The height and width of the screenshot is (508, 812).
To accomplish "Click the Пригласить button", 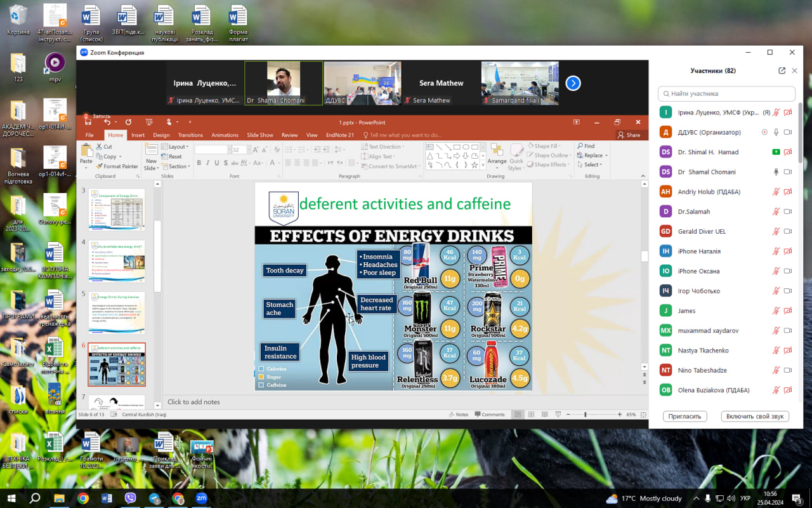I will [x=685, y=417].
